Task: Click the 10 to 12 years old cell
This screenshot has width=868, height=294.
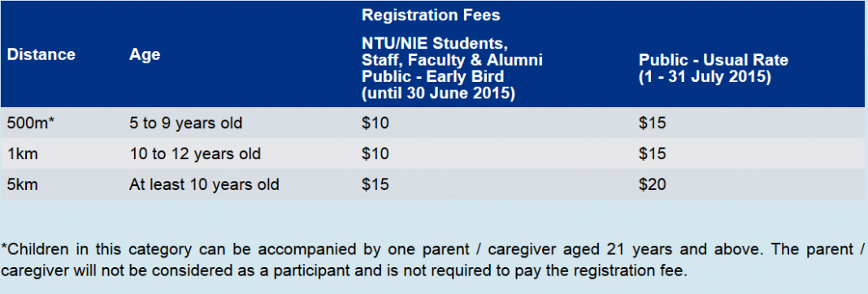Action: click(x=195, y=153)
